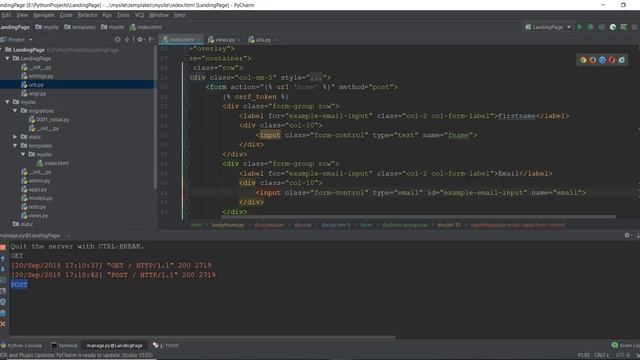Start debugging with the green bug icon
The image size is (640, 360).
pos(590,27)
